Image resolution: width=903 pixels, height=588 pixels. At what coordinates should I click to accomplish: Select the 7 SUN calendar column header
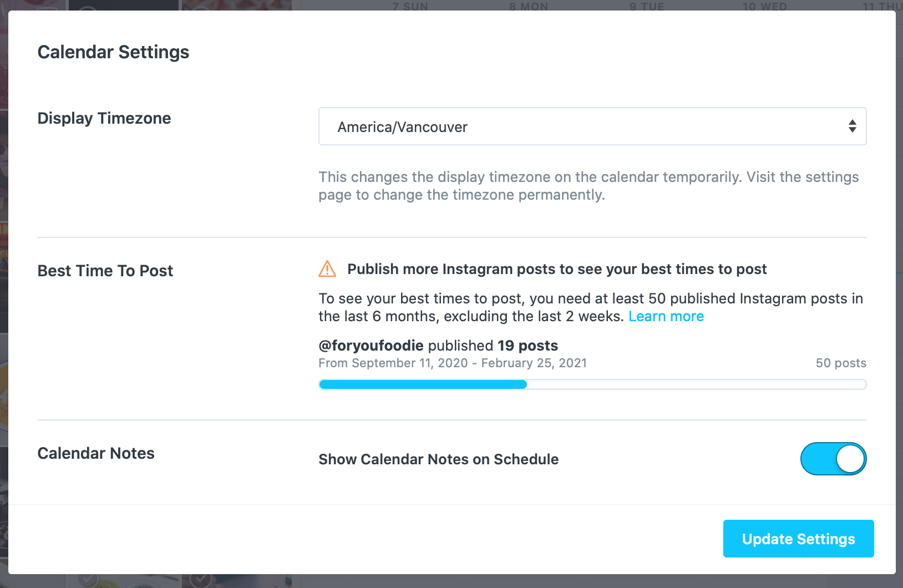tap(410, 6)
